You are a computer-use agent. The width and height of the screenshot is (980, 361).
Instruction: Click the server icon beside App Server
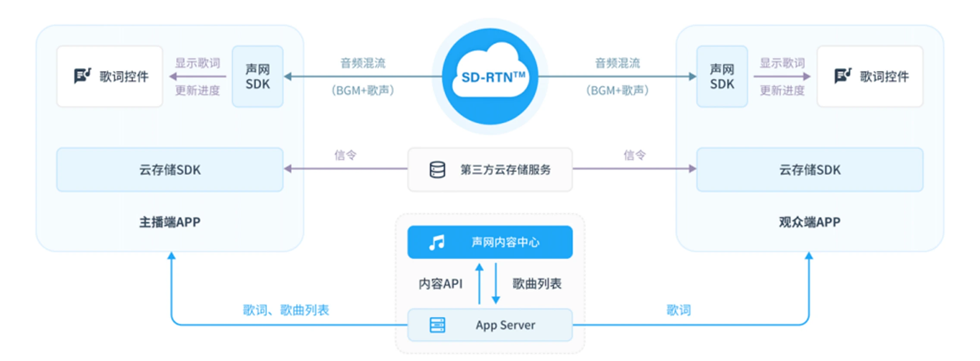(437, 325)
